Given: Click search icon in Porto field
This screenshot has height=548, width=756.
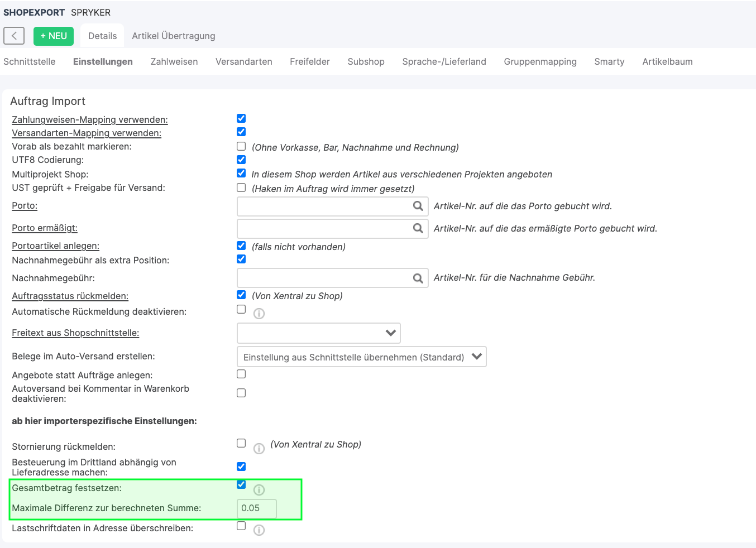Looking at the screenshot, I should click(418, 206).
